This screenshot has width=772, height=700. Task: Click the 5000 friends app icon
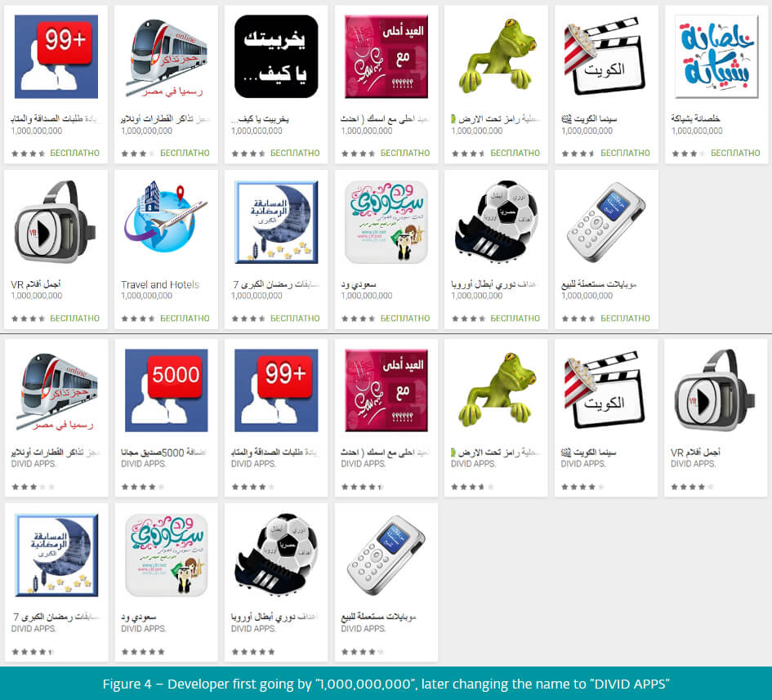coord(167,390)
